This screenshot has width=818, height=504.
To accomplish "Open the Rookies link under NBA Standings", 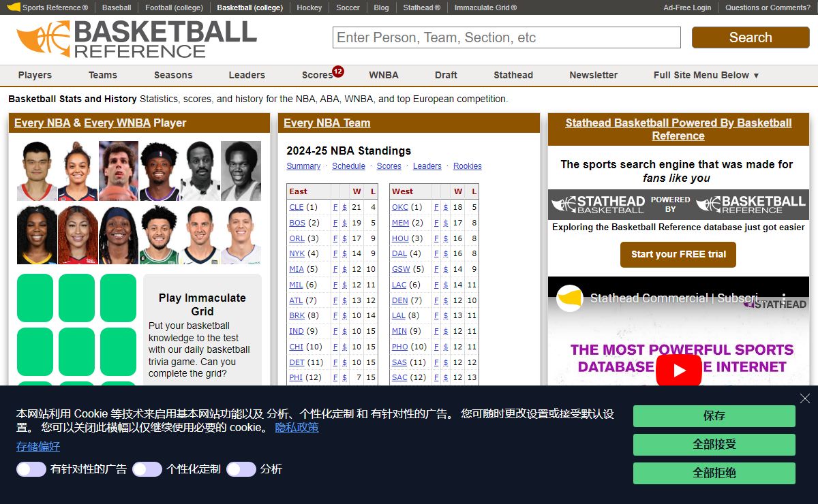I will (x=468, y=166).
